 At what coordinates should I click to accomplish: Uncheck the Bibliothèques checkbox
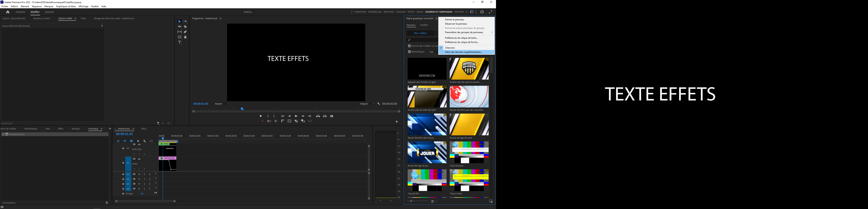coord(409,52)
